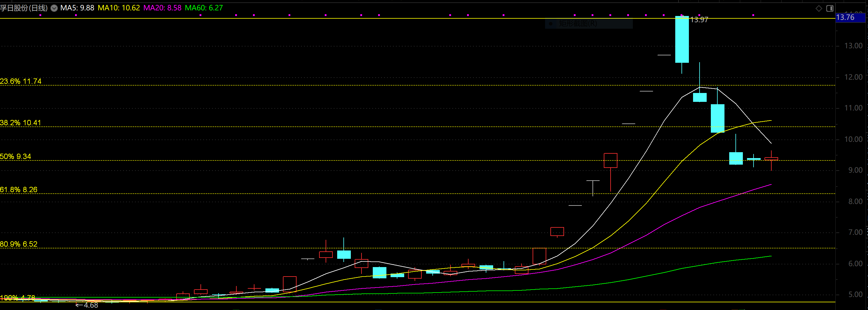868x310 pixels.
Task: Select the 孚日股份(日线) chart title
Action: tap(24, 8)
